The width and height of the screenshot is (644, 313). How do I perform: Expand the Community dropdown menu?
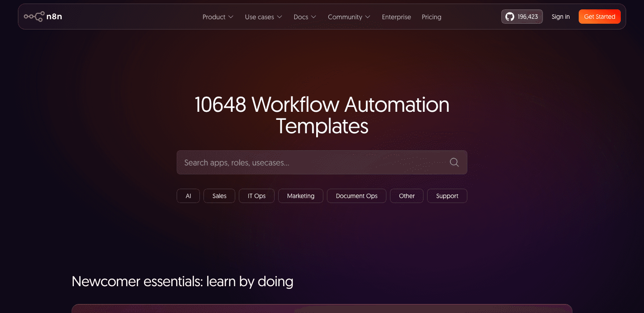coord(349,17)
